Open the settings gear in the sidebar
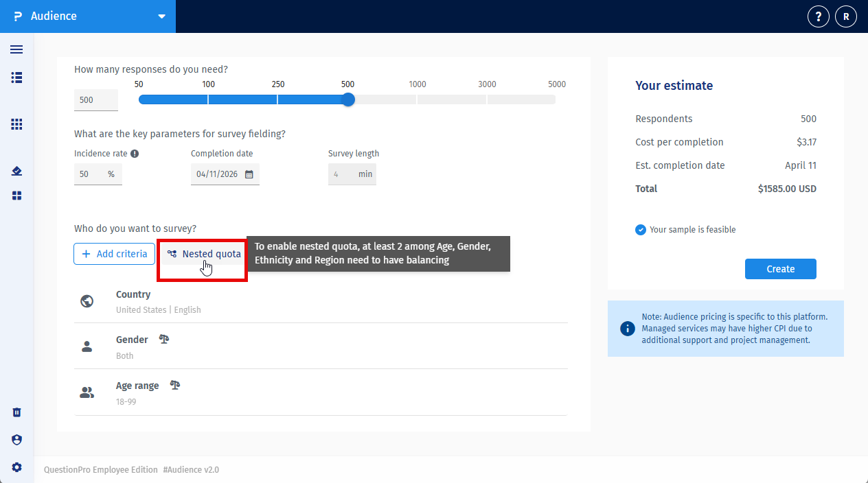868x483 pixels. click(x=16, y=467)
